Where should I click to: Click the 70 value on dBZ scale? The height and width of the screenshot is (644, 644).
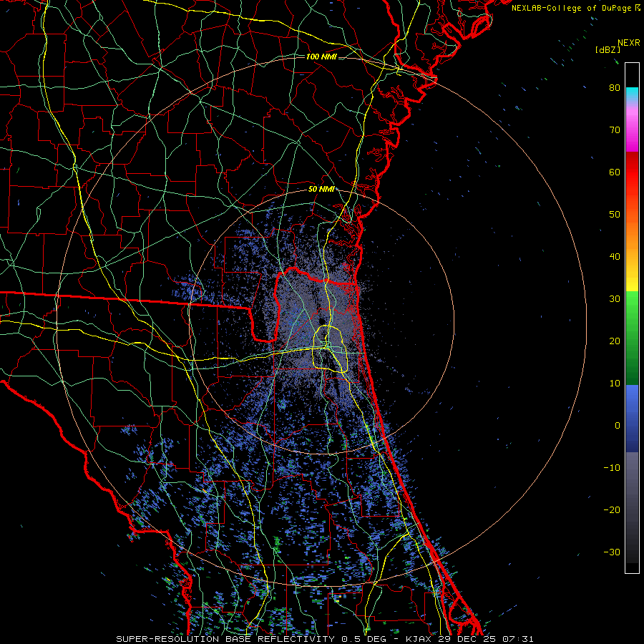[615, 130]
